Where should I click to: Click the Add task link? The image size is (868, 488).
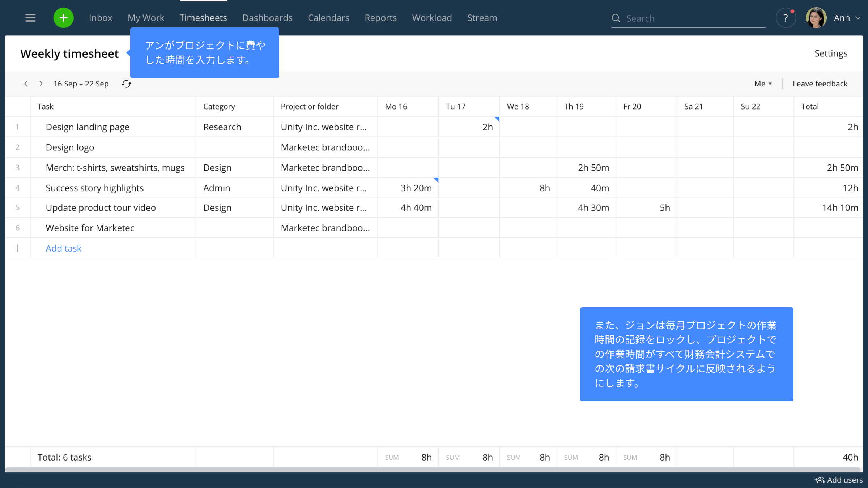pos(64,248)
